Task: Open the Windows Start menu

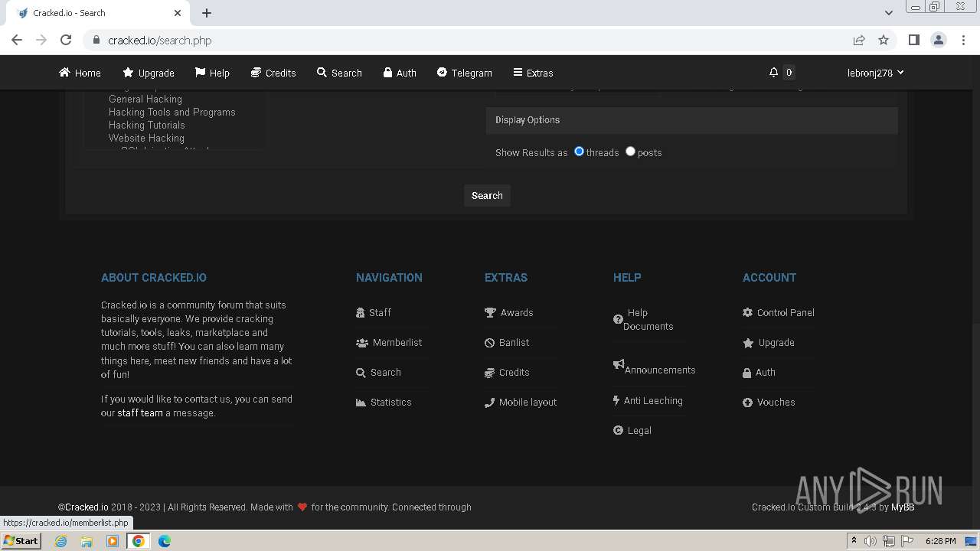Action: tap(21, 540)
